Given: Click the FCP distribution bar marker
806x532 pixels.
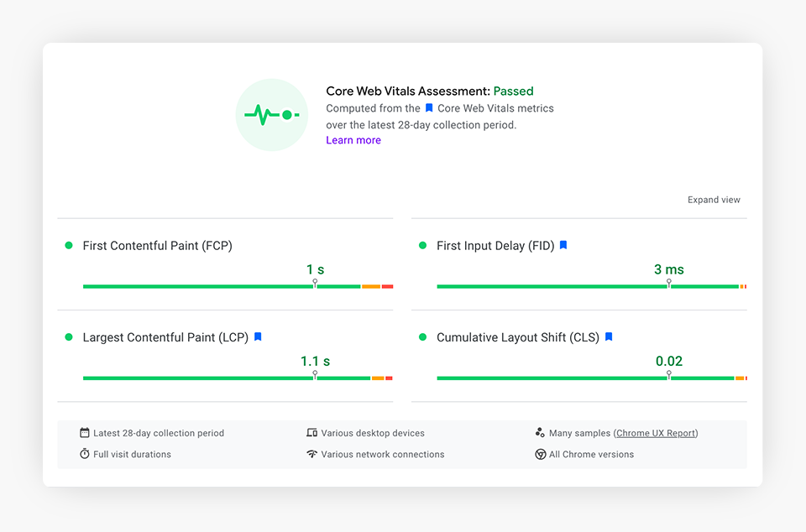Looking at the screenshot, I should pyautogui.click(x=315, y=284).
